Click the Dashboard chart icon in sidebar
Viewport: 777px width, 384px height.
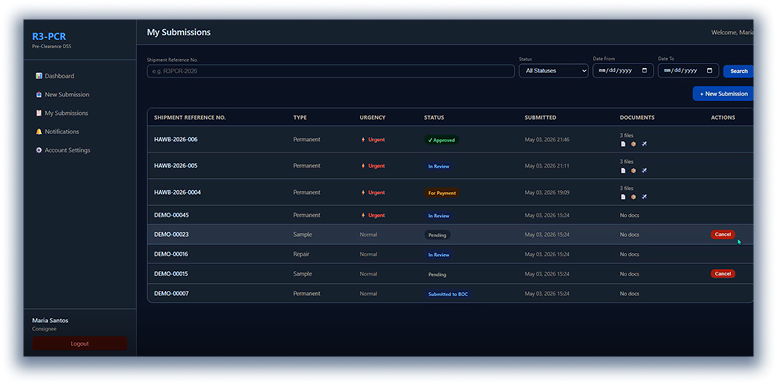tap(39, 76)
